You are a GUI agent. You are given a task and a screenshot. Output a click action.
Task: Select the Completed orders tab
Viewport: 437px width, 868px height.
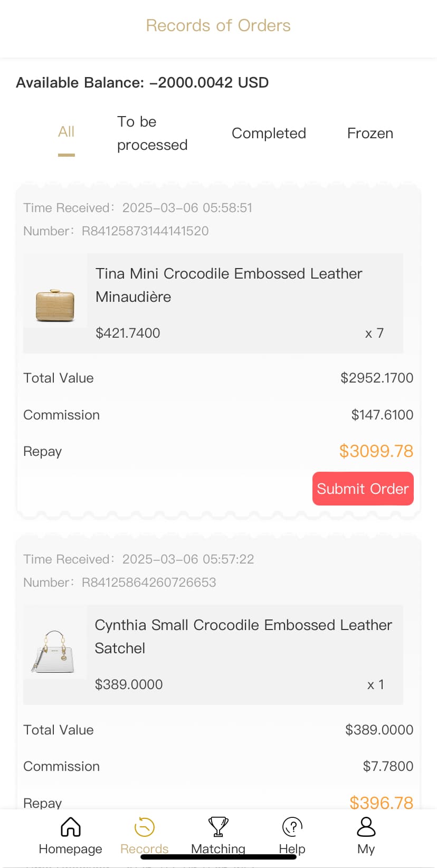pos(269,133)
